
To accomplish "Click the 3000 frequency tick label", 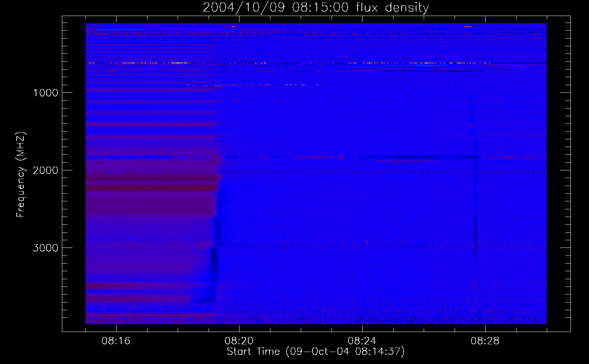I will 46,248.
